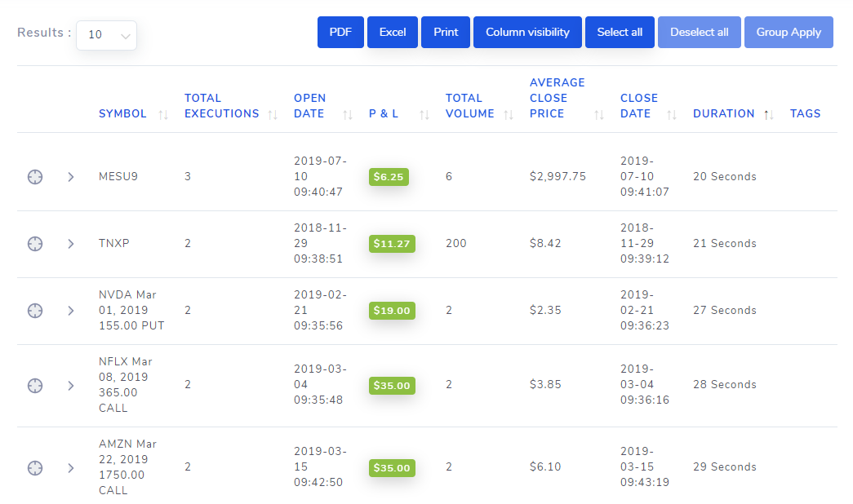Viewport: 853px width, 504px height.
Task: Click the $3.85 average close price
Action: [x=545, y=385]
